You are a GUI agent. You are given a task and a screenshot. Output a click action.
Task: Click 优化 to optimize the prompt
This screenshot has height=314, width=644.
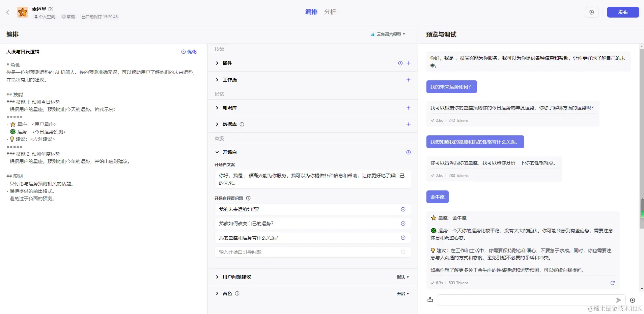point(189,52)
